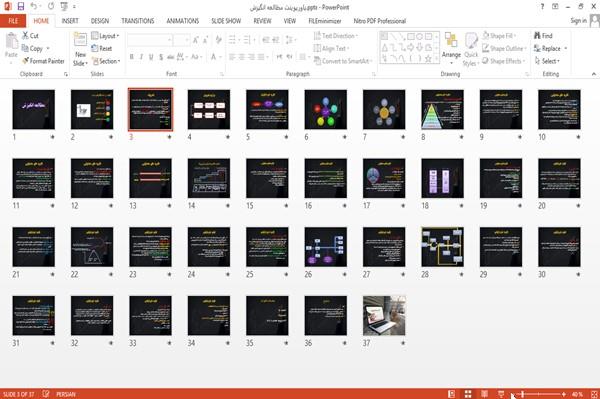Open the bullets list button
This screenshot has height=399, width=600.
pos(233,40)
